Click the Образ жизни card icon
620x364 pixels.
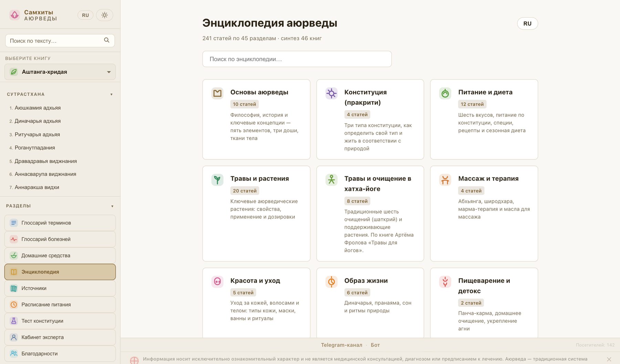pyautogui.click(x=331, y=282)
